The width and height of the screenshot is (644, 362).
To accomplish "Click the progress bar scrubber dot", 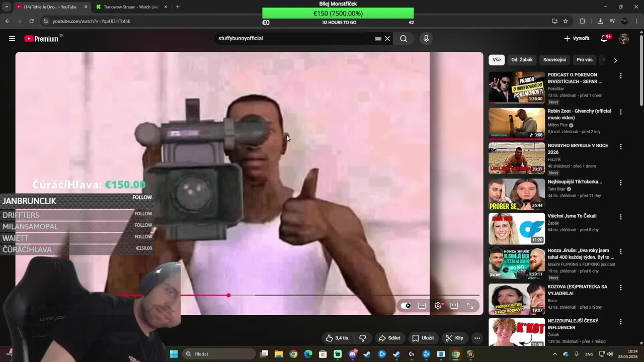I will coord(228,295).
